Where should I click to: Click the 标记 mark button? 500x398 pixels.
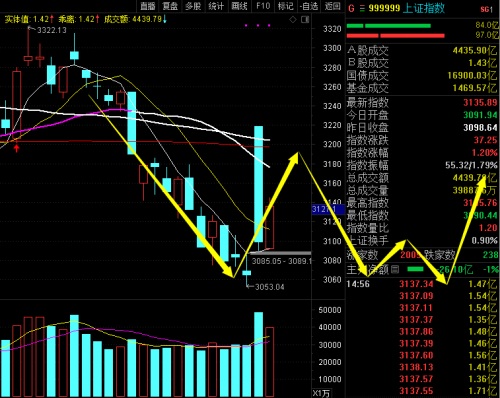point(285,6)
